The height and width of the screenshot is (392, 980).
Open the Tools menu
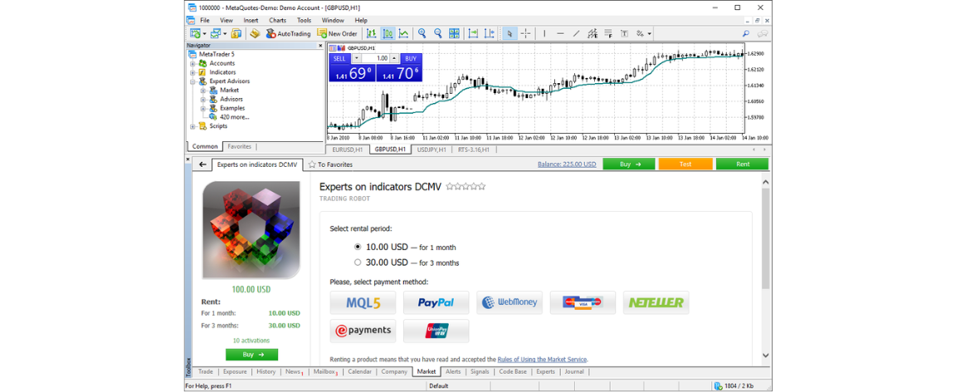pyautogui.click(x=305, y=20)
